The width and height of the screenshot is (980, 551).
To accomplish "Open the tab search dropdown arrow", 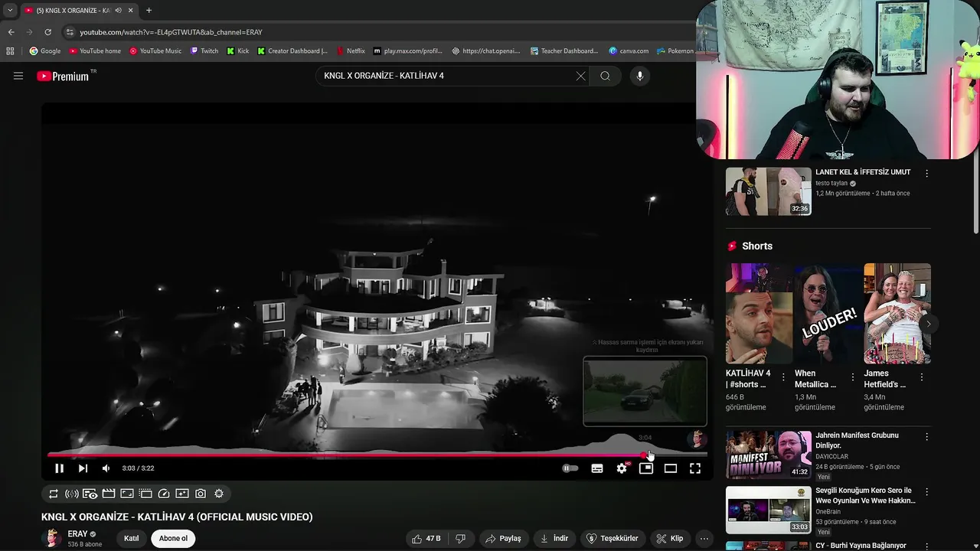I will [x=10, y=11].
